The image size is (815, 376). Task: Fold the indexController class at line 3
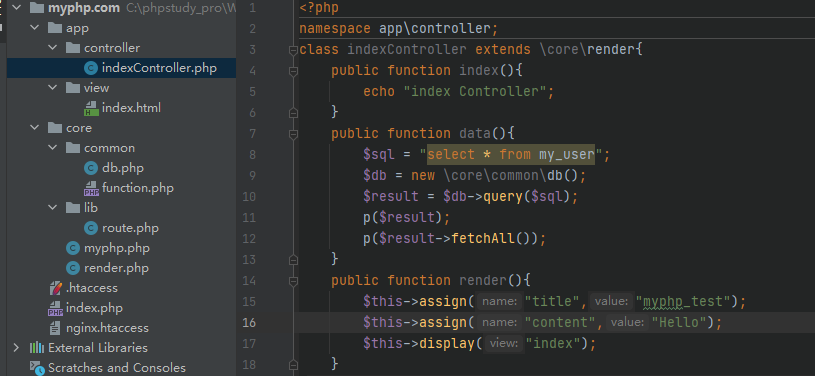293,50
